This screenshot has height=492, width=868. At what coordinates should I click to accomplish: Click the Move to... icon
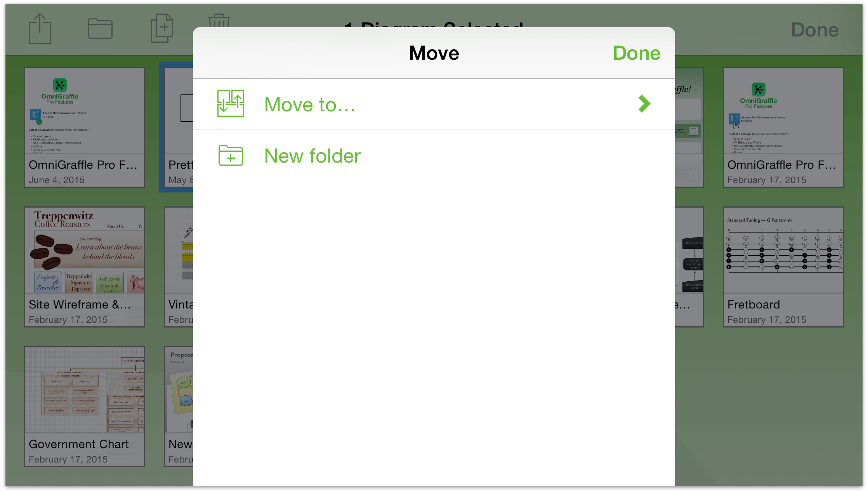[231, 104]
